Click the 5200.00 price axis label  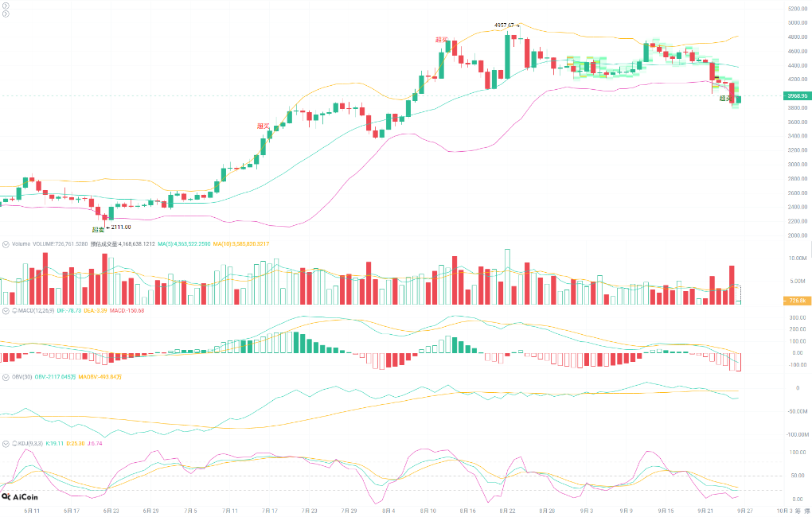tap(798, 9)
